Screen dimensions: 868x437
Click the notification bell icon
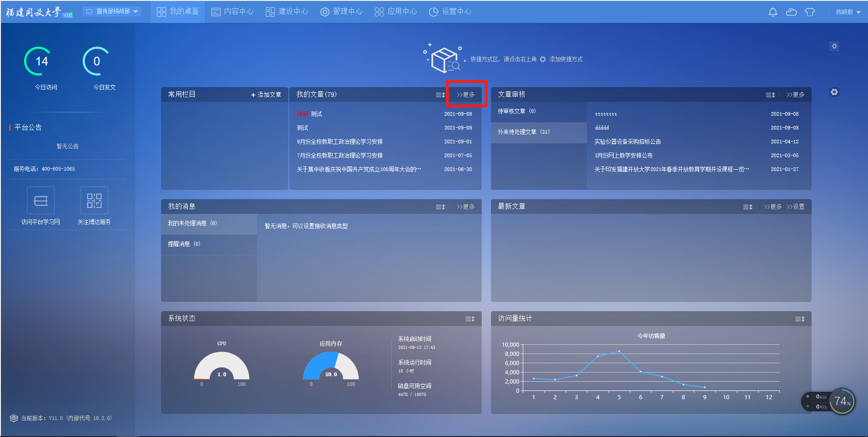coord(772,12)
